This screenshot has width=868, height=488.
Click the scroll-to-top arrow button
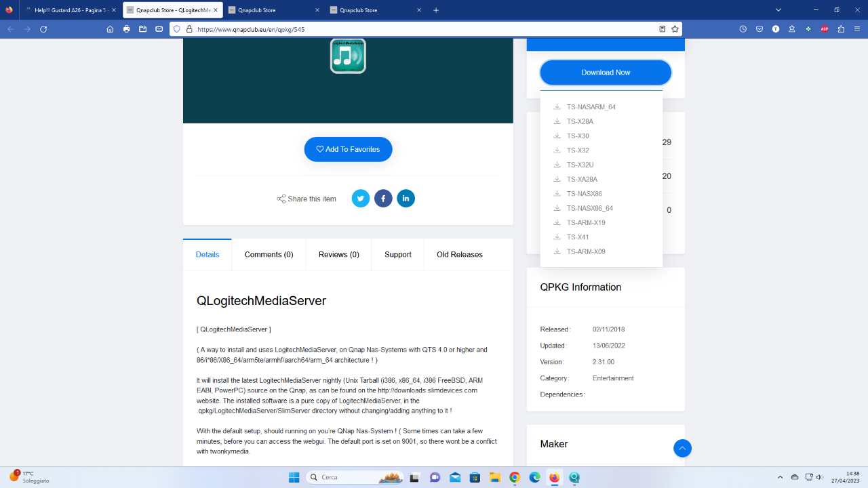pyautogui.click(x=682, y=448)
